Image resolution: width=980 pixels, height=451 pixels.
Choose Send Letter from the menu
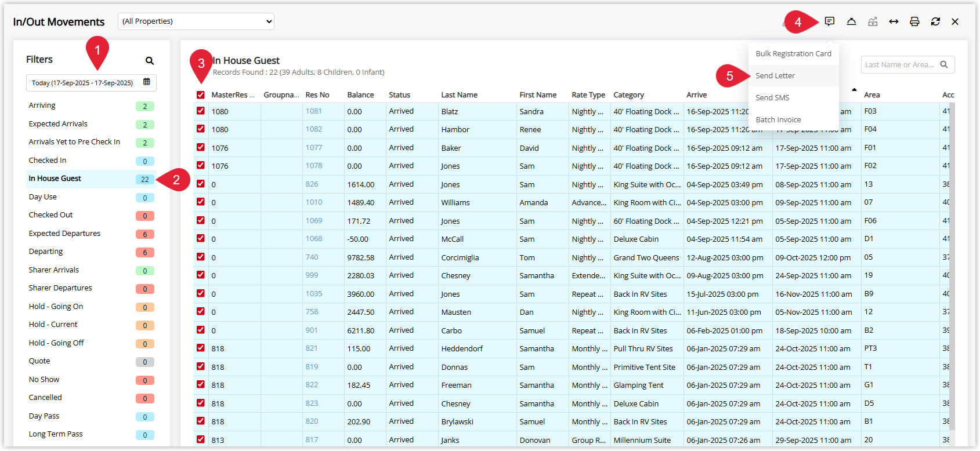(793, 75)
